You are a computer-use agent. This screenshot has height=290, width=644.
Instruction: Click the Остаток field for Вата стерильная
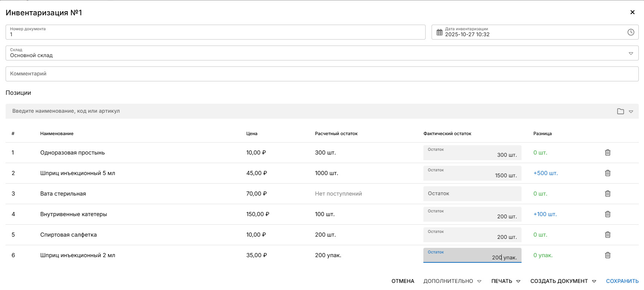tap(472, 194)
